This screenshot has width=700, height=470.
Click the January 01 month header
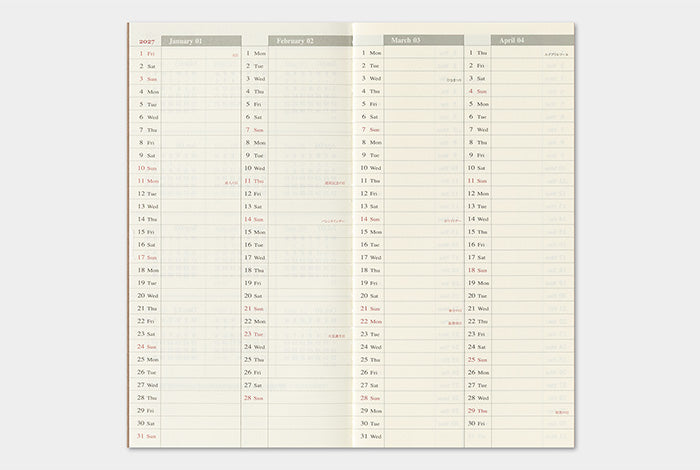coord(201,41)
